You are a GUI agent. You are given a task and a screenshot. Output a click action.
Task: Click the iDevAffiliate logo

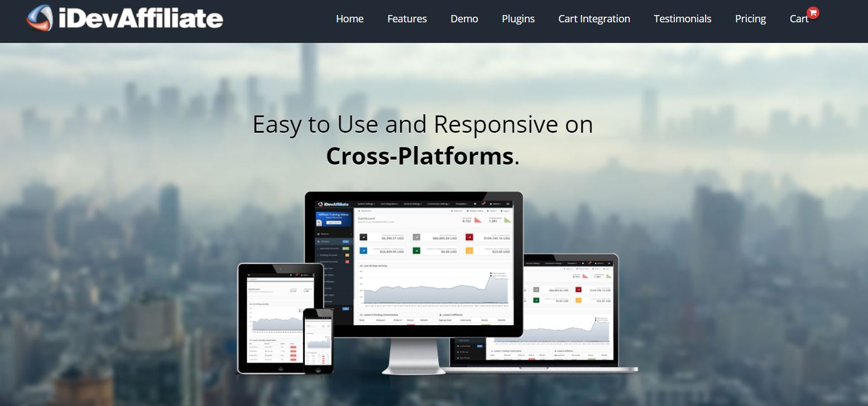[x=124, y=18]
